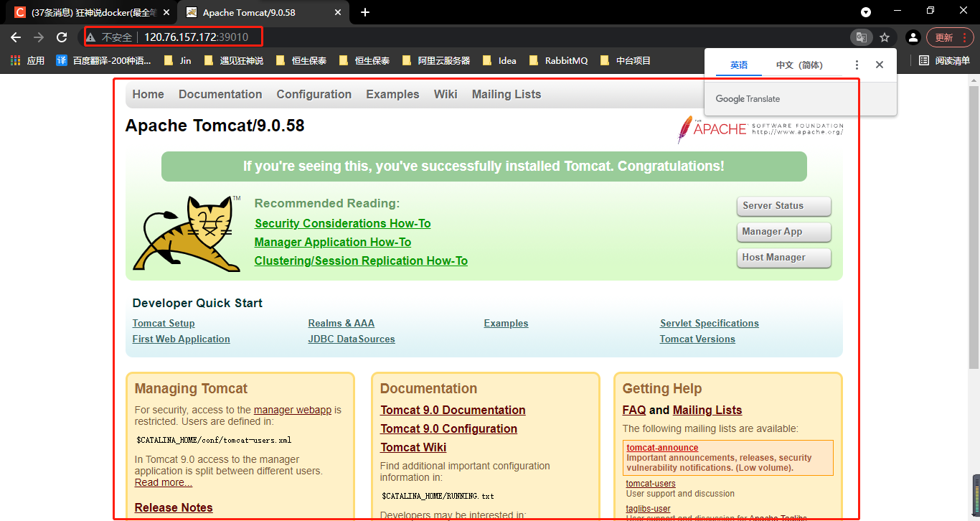980x521 pixels.
Task: Open Tomcat 9.0 Documentation link
Action: 453,410
